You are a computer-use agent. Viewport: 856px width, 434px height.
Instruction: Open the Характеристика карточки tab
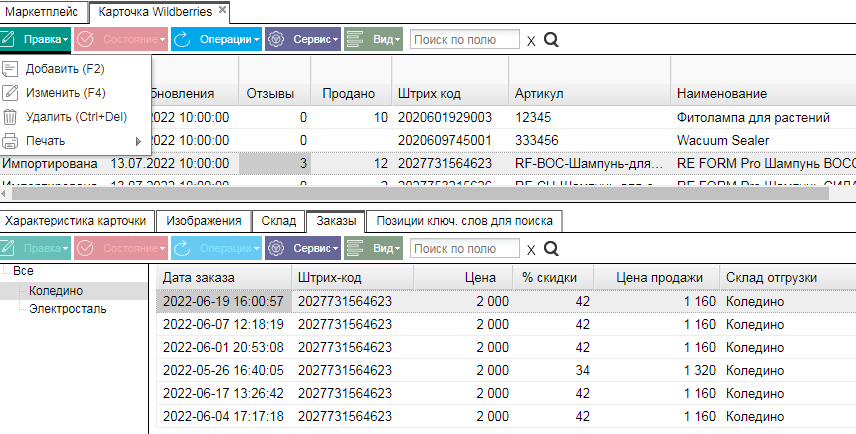click(x=76, y=221)
